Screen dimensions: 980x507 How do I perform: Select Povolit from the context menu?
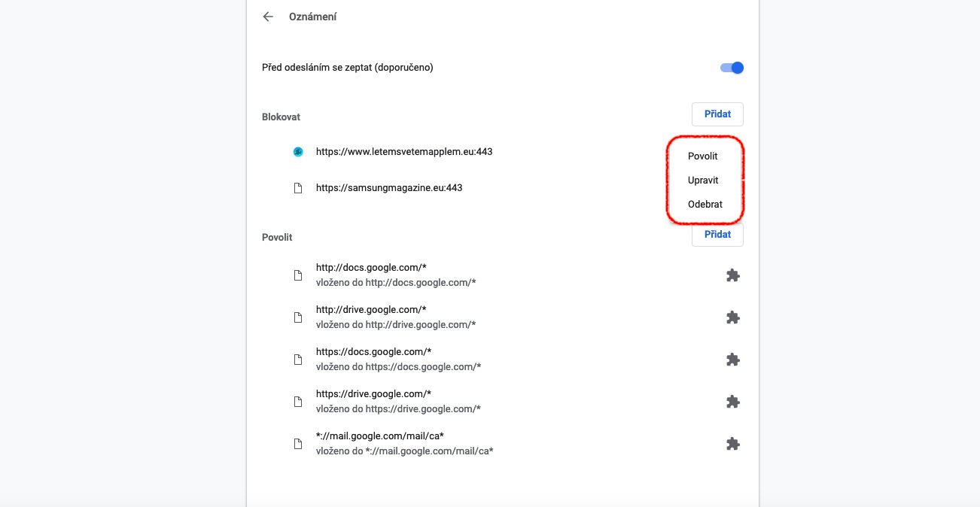click(x=702, y=156)
